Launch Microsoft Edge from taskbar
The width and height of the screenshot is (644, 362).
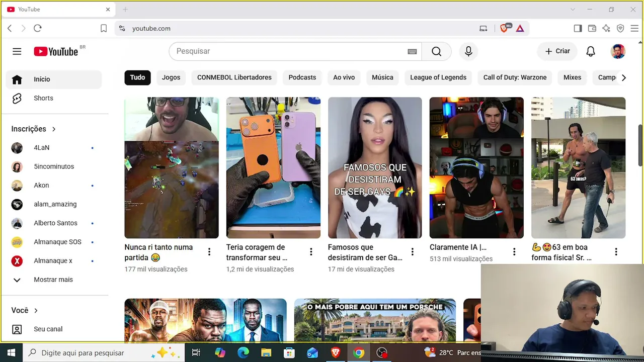pyautogui.click(x=243, y=353)
